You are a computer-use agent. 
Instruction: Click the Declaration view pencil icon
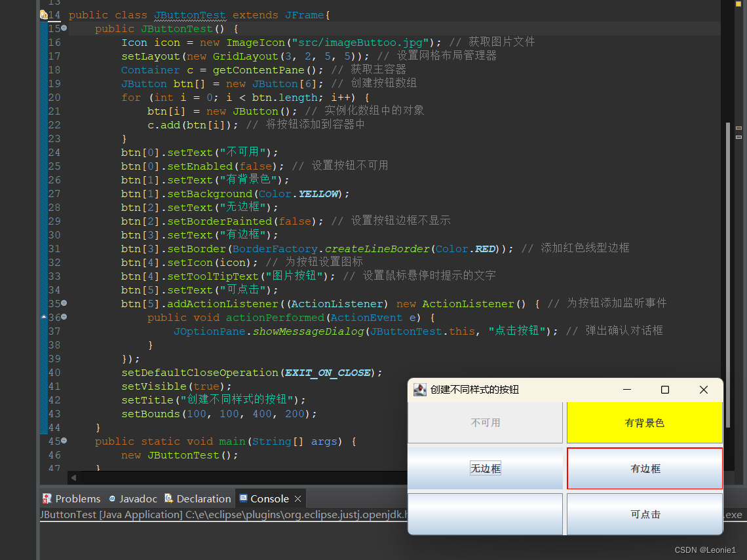[168, 498]
